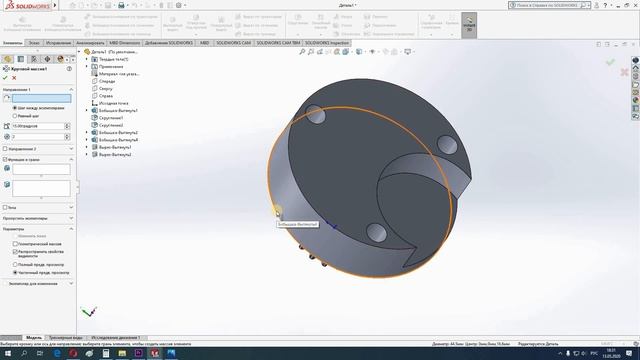This screenshot has height=360, width=640.
Task: Open View Orientation cube icon
Action: pyautogui.click(x=346, y=52)
